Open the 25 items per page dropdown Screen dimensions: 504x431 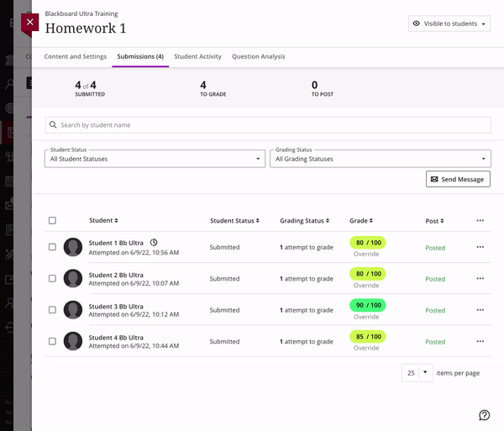(x=417, y=373)
